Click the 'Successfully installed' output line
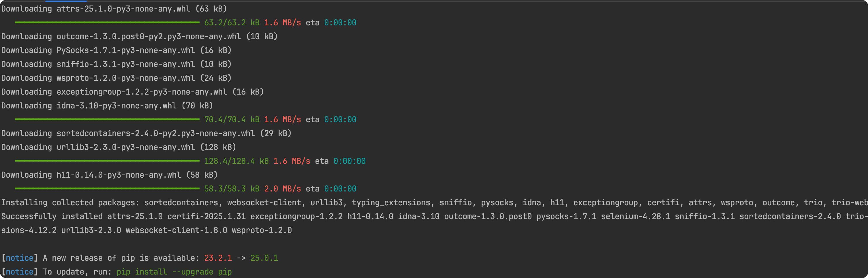868x278 pixels. (x=434, y=216)
